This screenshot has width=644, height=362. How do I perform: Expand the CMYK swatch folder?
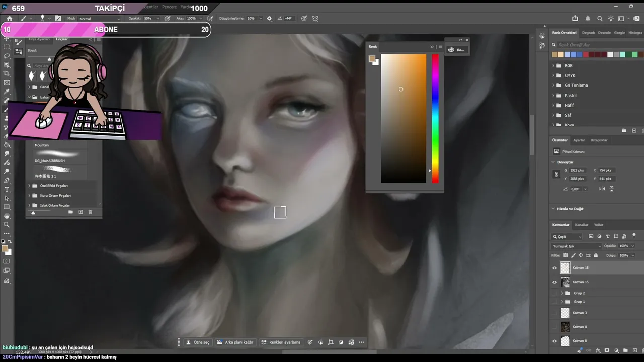coord(553,75)
